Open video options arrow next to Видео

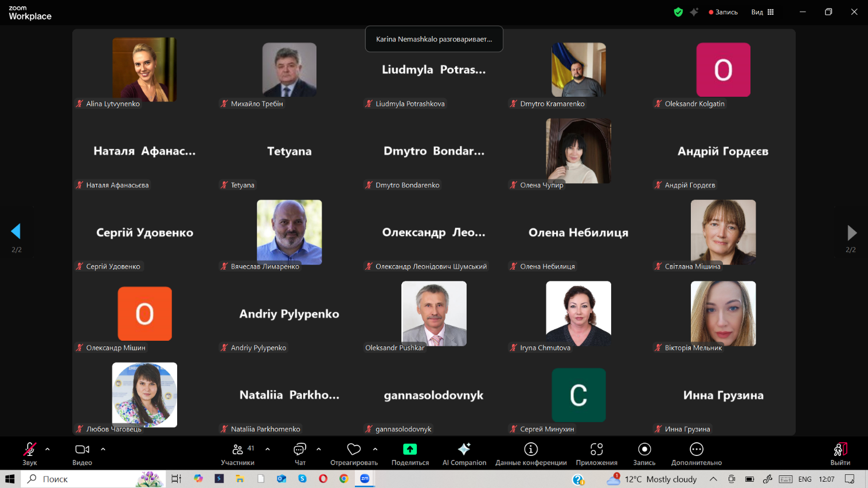pyautogui.click(x=103, y=449)
